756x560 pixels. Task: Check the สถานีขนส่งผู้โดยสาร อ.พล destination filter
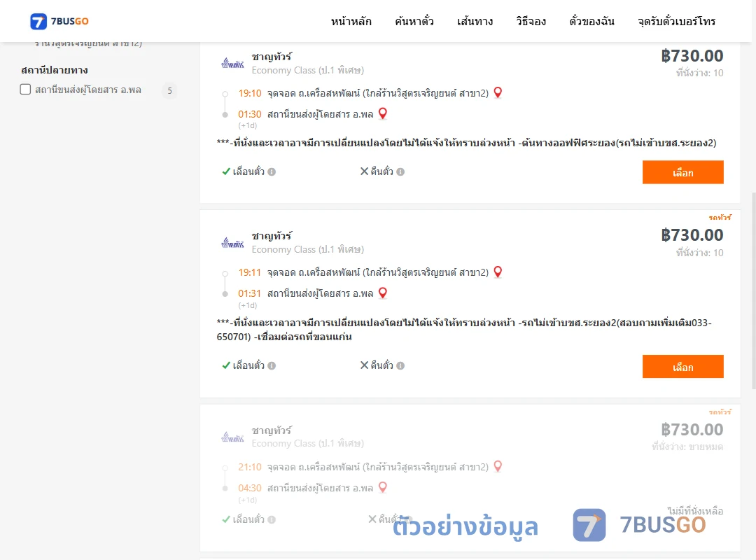[x=26, y=89]
